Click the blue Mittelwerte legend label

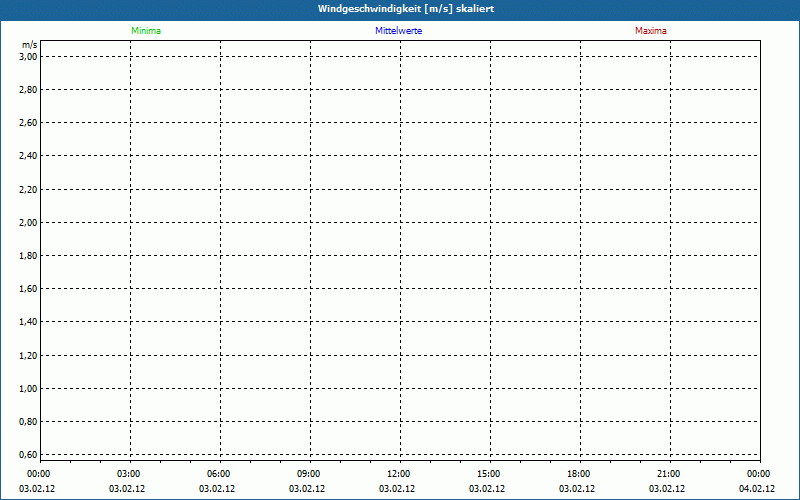[x=398, y=31]
